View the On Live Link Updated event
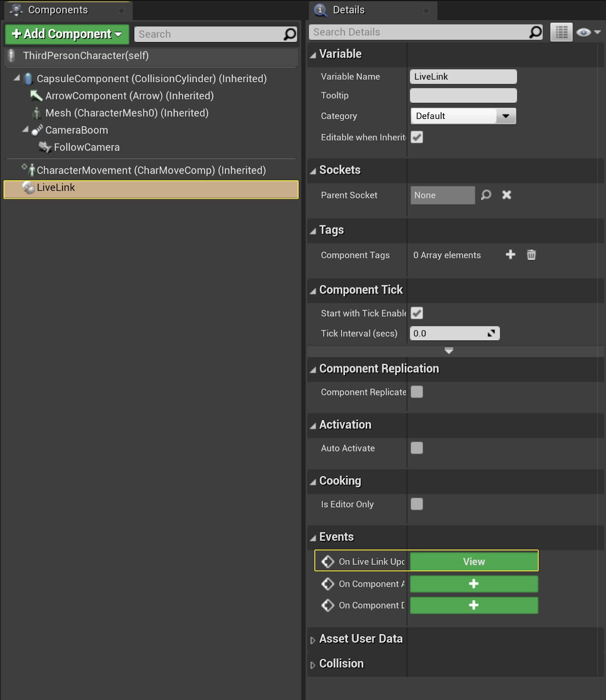 pos(474,561)
